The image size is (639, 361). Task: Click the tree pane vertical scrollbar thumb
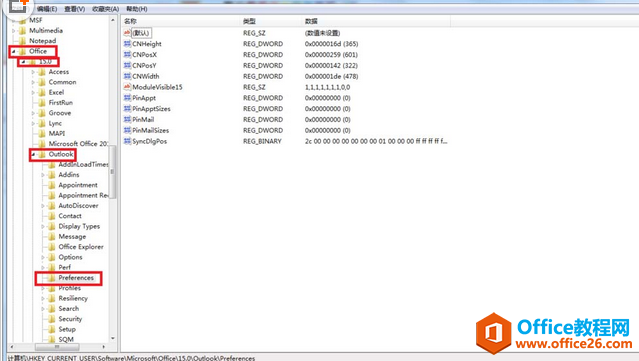click(x=113, y=172)
